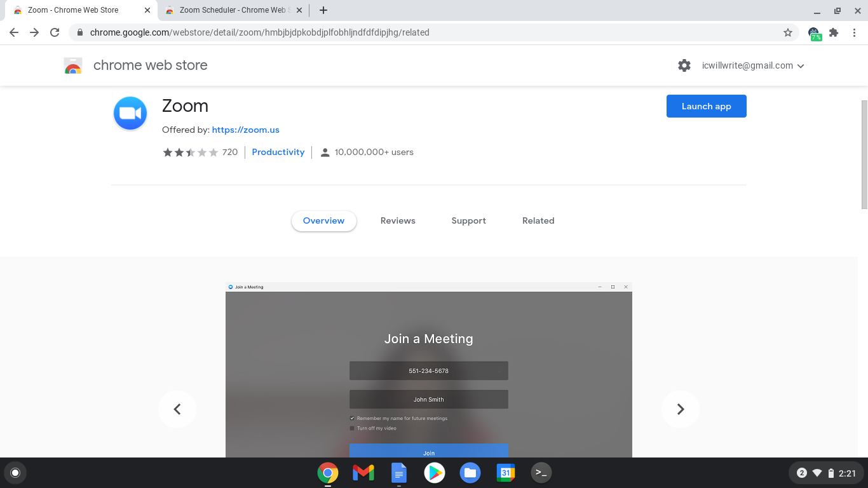Click the chrome web store title text

(x=151, y=65)
